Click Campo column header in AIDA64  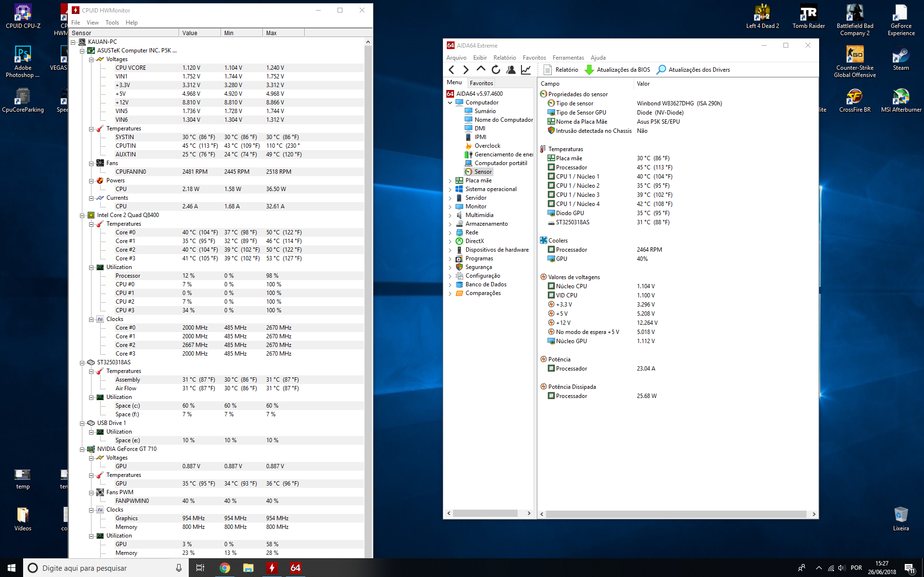point(586,84)
